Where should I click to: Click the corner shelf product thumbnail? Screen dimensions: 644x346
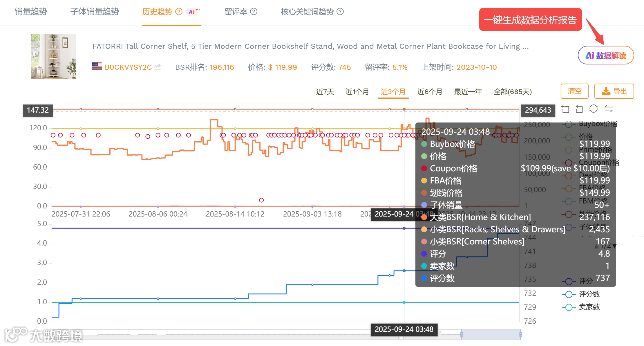pos(54,57)
